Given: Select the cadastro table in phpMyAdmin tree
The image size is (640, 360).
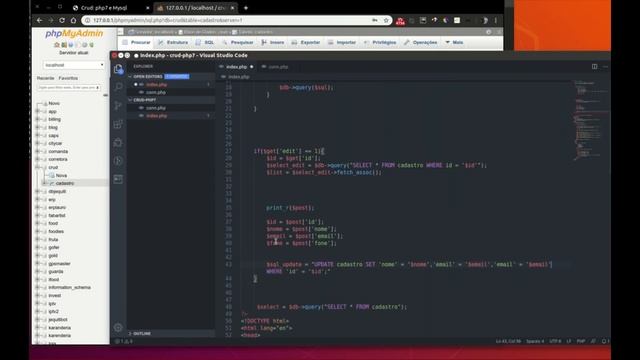Looking at the screenshot, I should point(65,183).
